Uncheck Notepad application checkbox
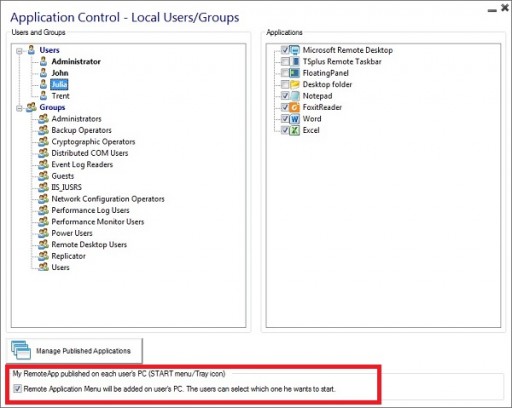This screenshot has height=408, width=512. coord(285,96)
